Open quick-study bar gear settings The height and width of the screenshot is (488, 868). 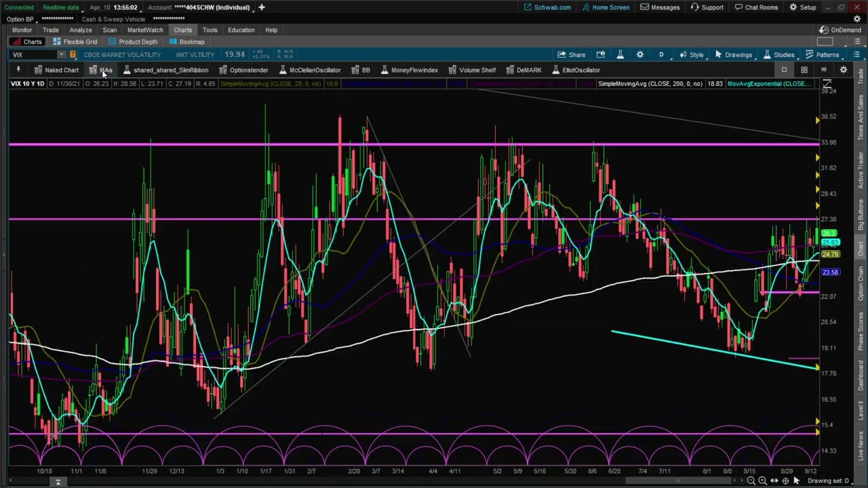pyautogui.click(x=843, y=70)
